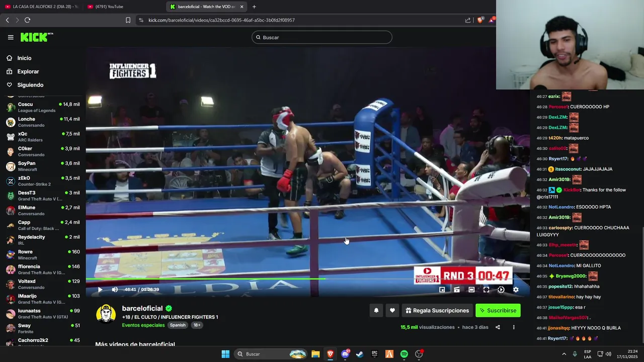
Task: Open Capp channel in sidebar
Action: 43,225
